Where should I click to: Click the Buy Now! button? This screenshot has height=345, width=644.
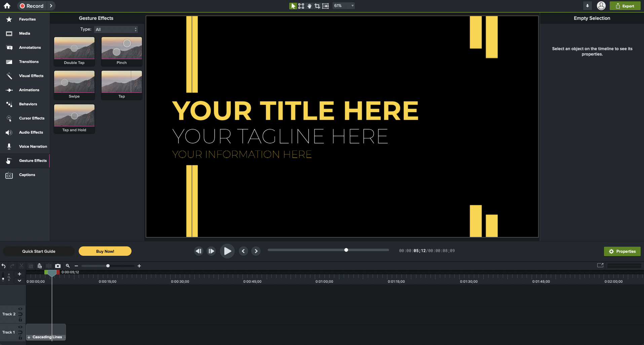click(105, 251)
